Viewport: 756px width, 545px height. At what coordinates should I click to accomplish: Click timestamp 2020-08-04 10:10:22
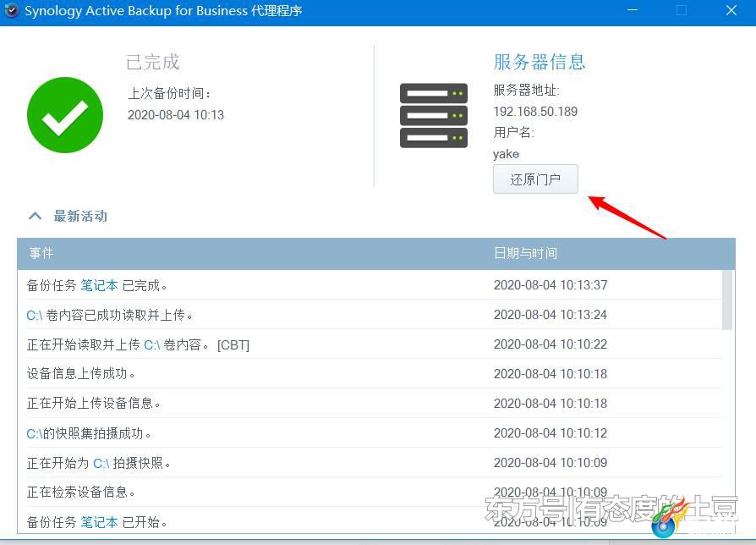coord(551,344)
